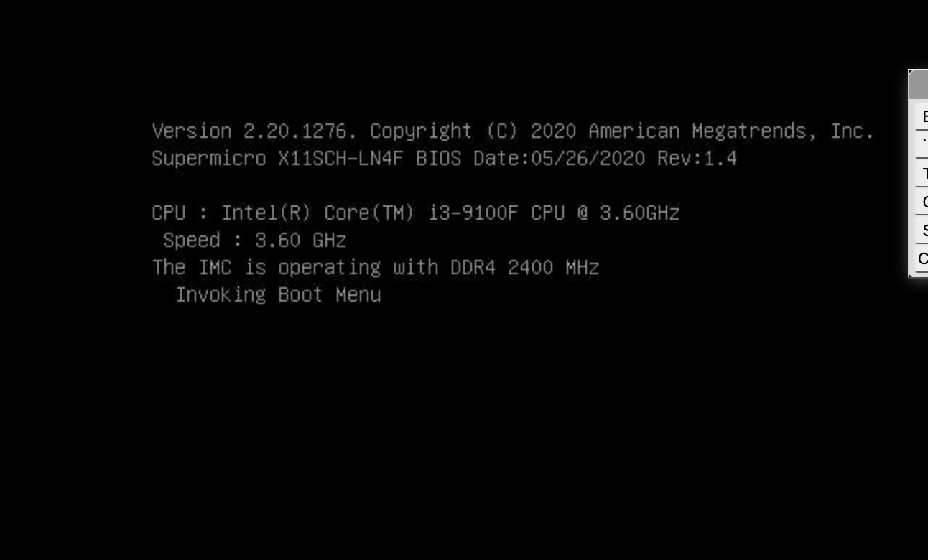Click the 'Copyright (C) 2020' text
Viewport: 928px width, 560px height.
(473, 131)
